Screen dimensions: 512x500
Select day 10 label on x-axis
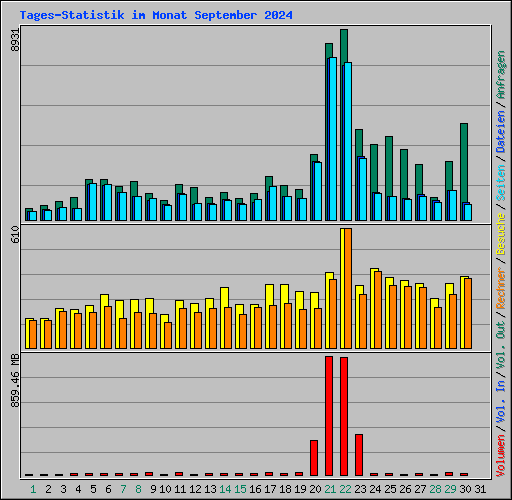(165, 489)
